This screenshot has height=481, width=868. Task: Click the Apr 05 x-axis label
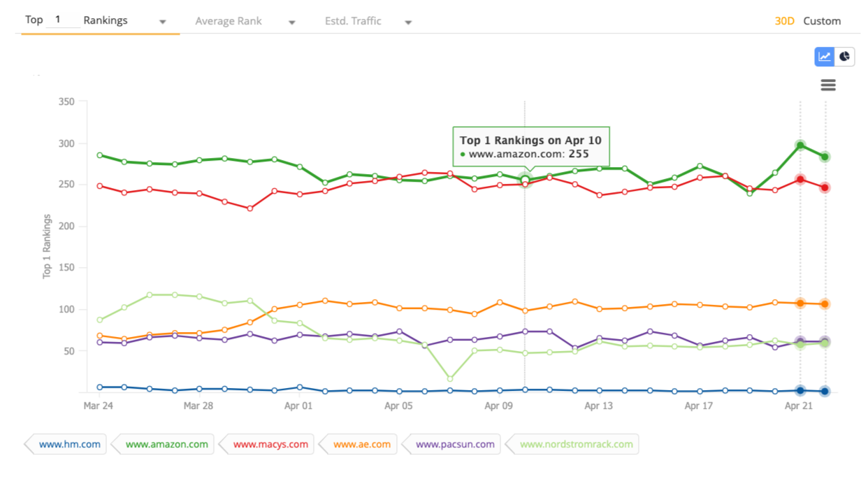tap(398, 405)
